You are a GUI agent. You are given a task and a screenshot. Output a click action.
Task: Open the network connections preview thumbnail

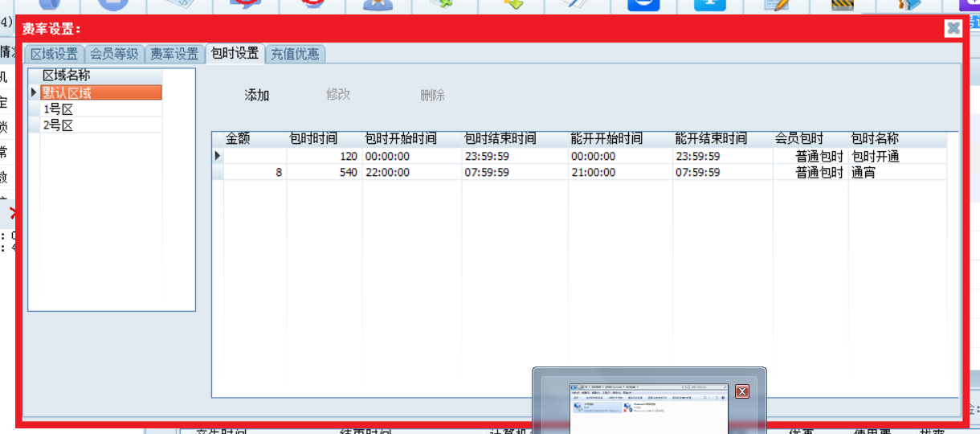click(x=649, y=407)
